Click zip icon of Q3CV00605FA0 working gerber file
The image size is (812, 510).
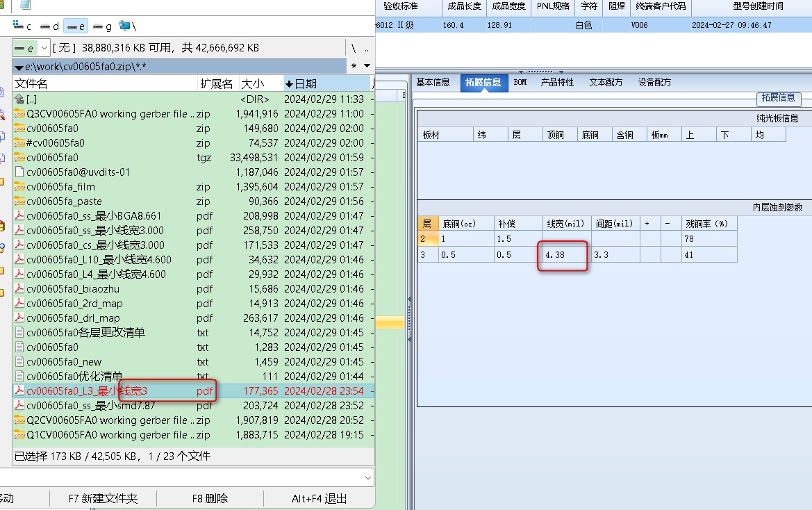tap(19, 113)
